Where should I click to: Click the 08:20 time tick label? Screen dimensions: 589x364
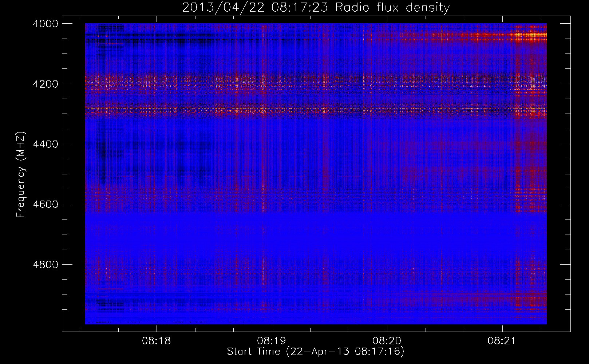[387, 341]
